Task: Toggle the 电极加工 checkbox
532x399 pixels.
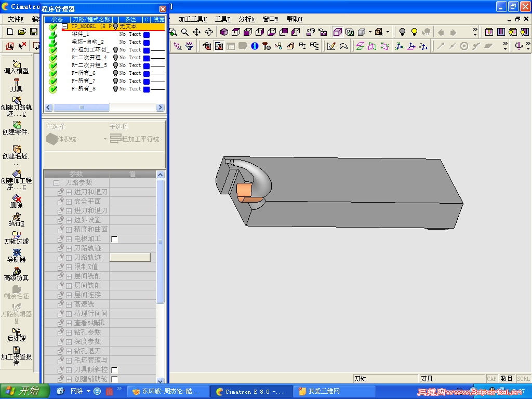Action: point(115,239)
